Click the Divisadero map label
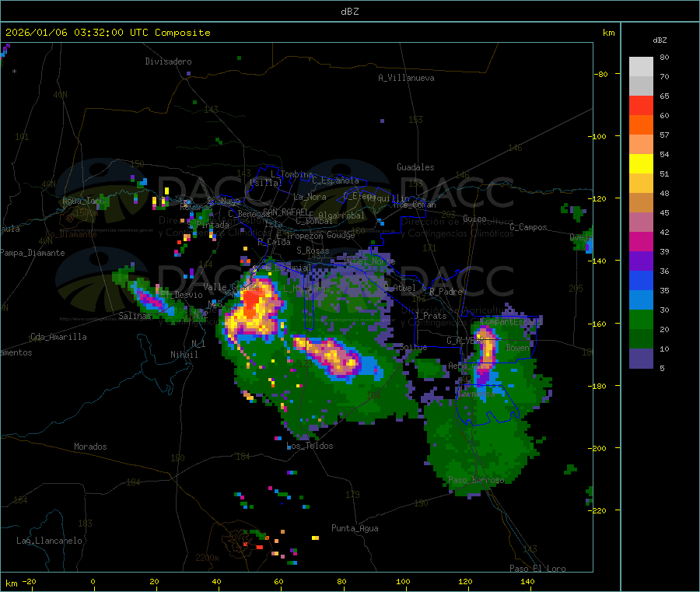700x592 pixels. 168,61
